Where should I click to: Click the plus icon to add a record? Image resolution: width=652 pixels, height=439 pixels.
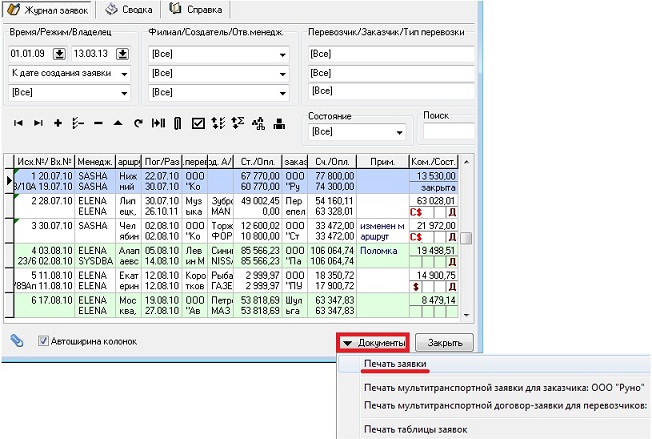pos(58,123)
